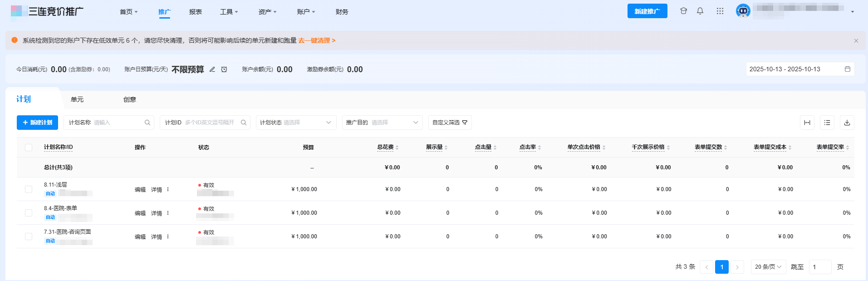The height and width of the screenshot is (281, 868).
Task: Click the search icon in 计划ID field
Action: click(244, 123)
